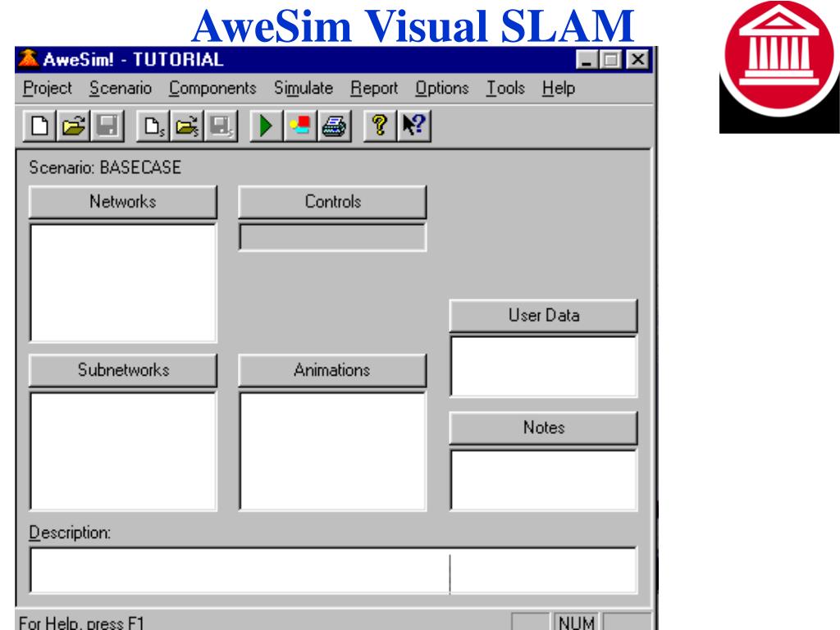
Task: Open the Scenario menu
Action: [121, 88]
